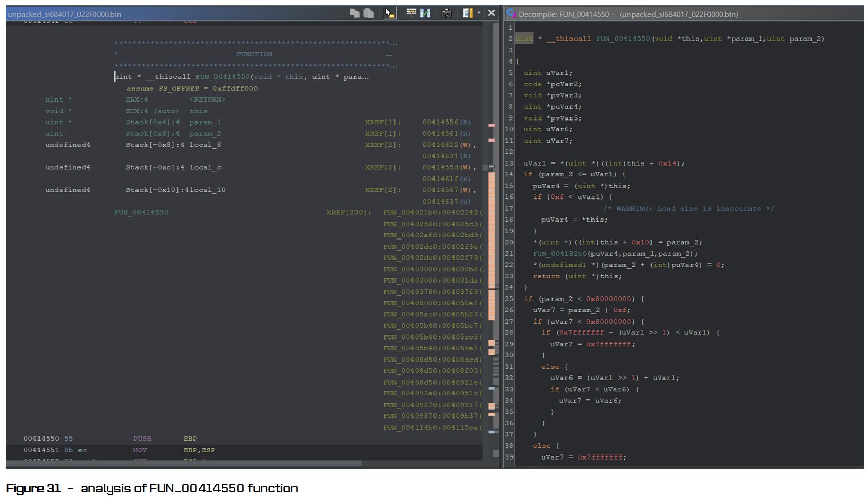Open the listing diff view icon

[x=425, y=13]
